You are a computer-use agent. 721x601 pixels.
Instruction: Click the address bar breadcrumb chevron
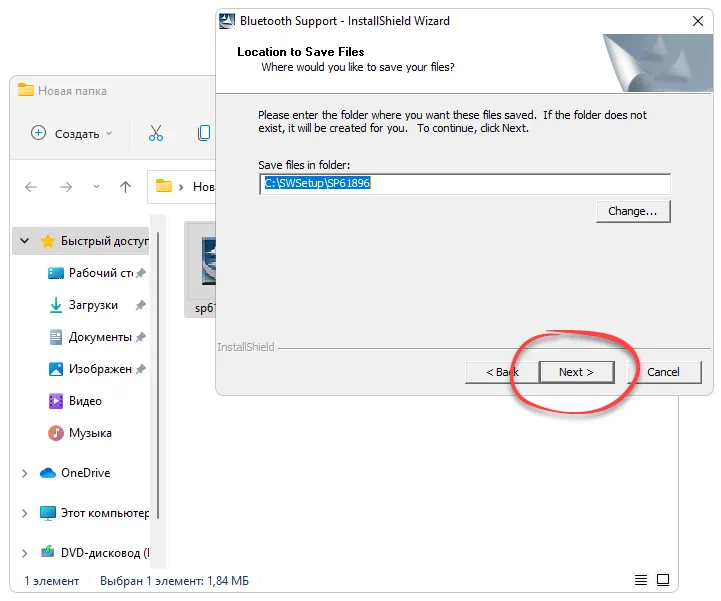(x=181, y=187)
